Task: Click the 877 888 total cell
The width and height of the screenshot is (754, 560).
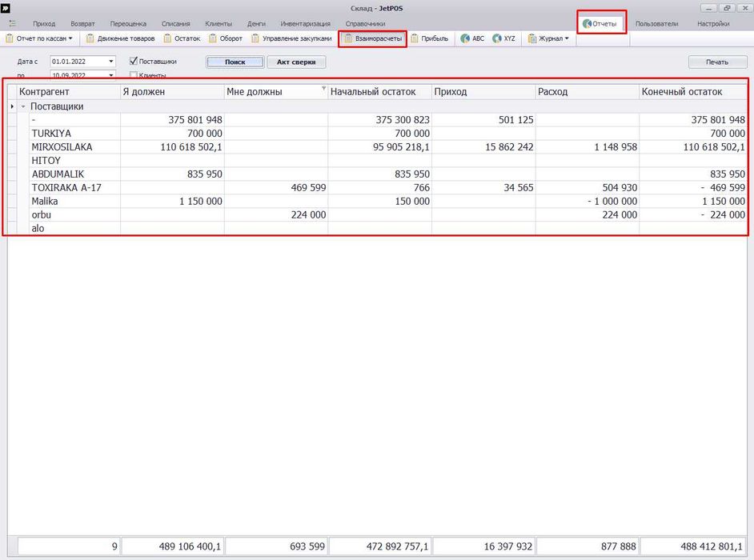Action: pos(588,546)
